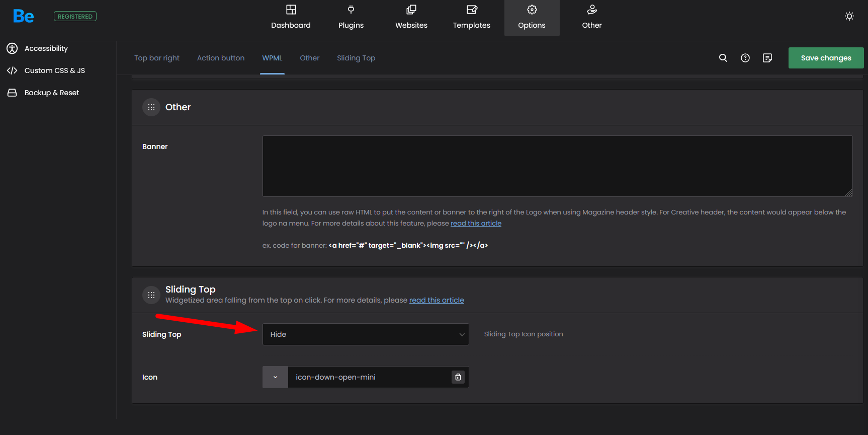The height and width of the screenshot is (435, 868).
Task: Click the search magnifier icon
Action: tap(723, 58)
